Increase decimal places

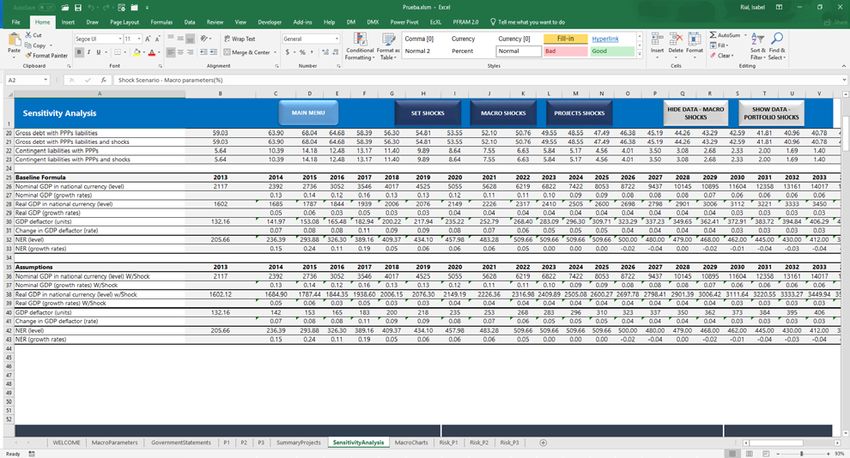(325, 53)
